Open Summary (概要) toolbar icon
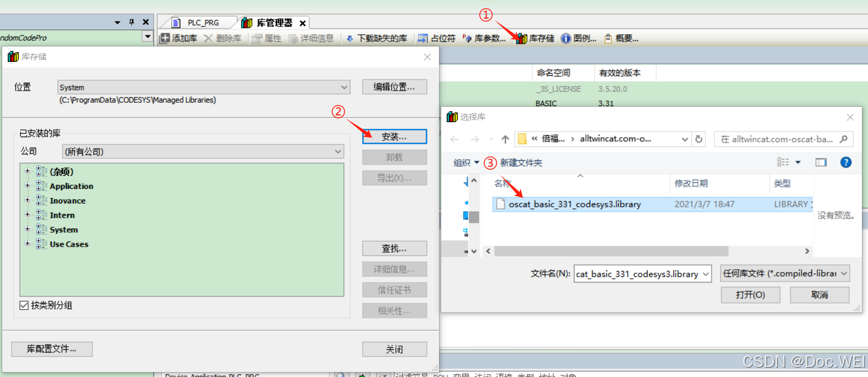The width and height of the screenshot is (868, 377). 608,38
